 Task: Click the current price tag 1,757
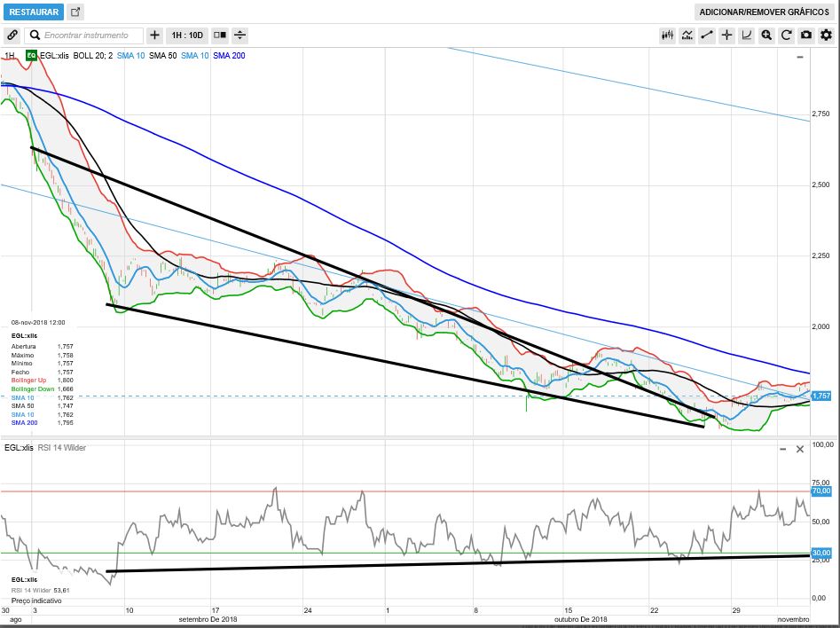tap(821, 396)
